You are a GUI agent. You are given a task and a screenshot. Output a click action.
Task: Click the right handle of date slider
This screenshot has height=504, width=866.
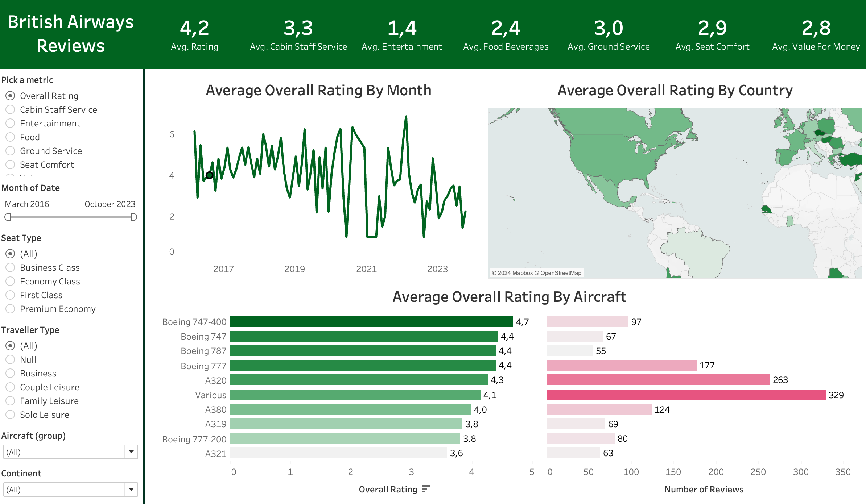pos(134,217)
